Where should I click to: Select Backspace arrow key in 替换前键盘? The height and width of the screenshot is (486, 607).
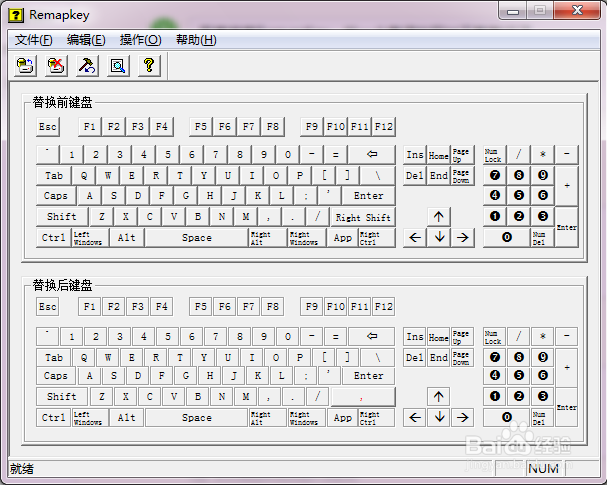372,155
